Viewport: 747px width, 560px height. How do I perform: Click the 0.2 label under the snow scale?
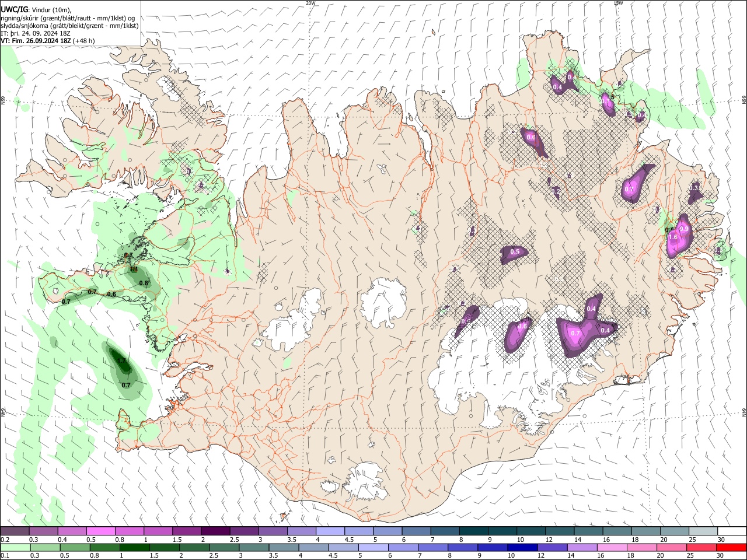click(x=4, y=540)
